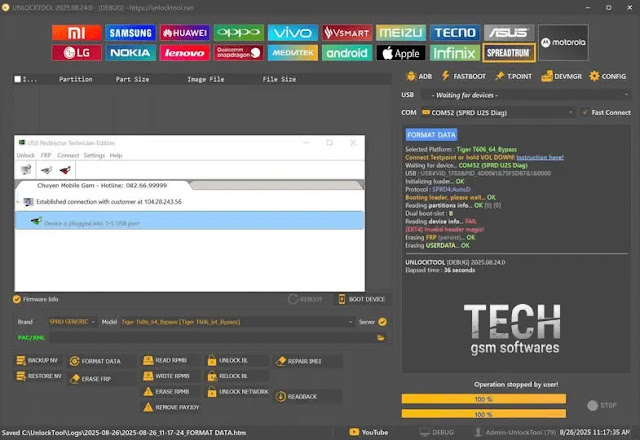
Task: Browse for PAC/XML file with folder icon
Action: (x=381, y=338)
